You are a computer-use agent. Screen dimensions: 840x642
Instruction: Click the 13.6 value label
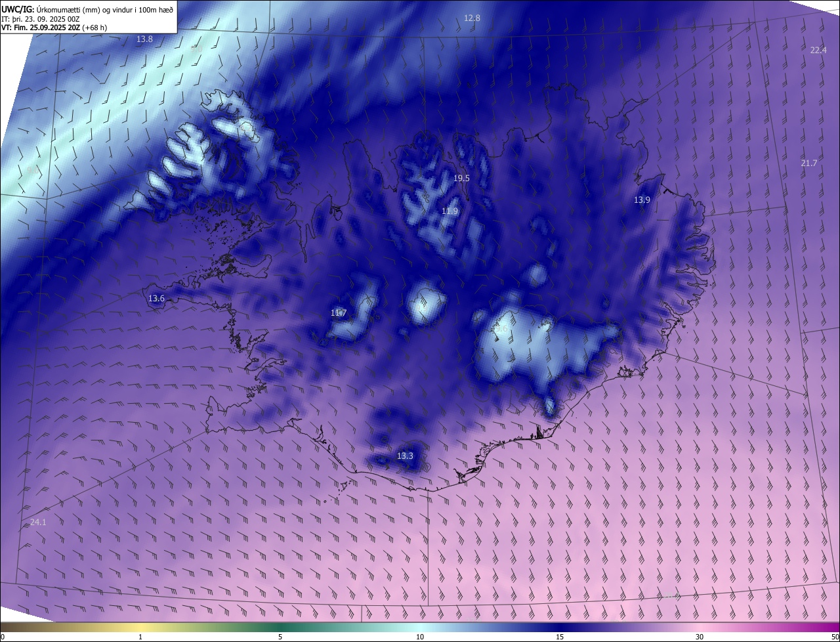pyautogui.click(x=156, y=298)
